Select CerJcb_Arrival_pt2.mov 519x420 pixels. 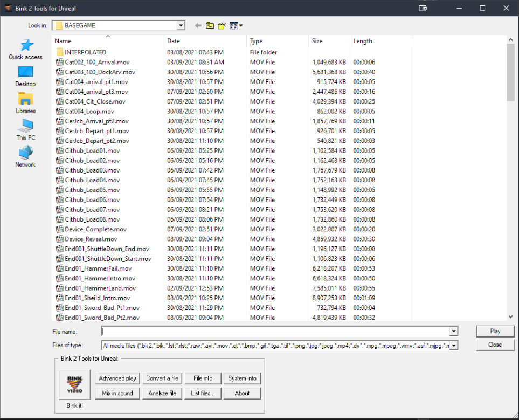pos(96,121)
